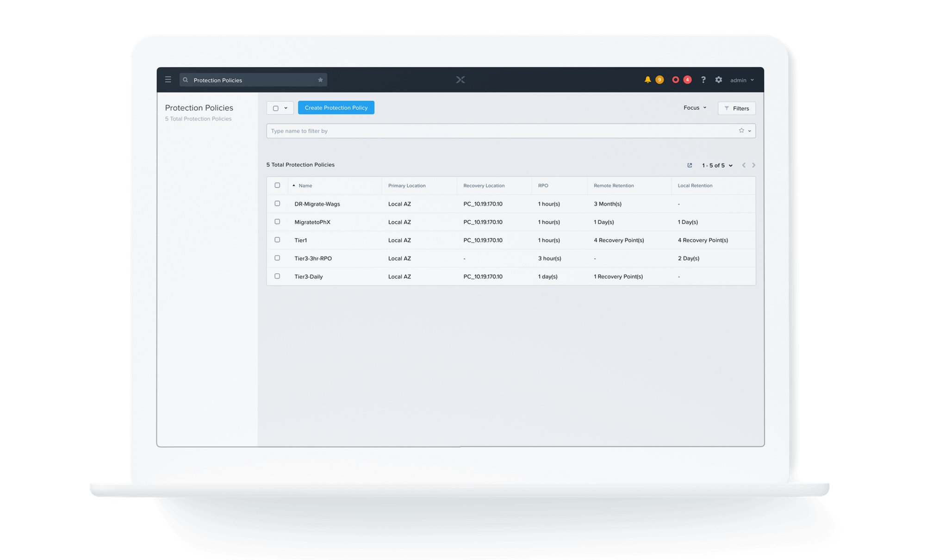The height and width of the screenshot is (560, 933).
Task: Sort by Name column header
Action: point(305,186)
